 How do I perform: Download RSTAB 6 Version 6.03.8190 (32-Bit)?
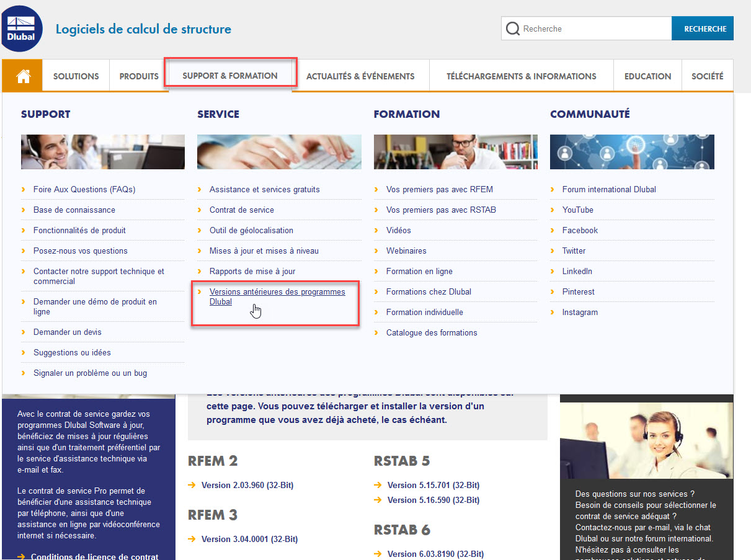433,554
